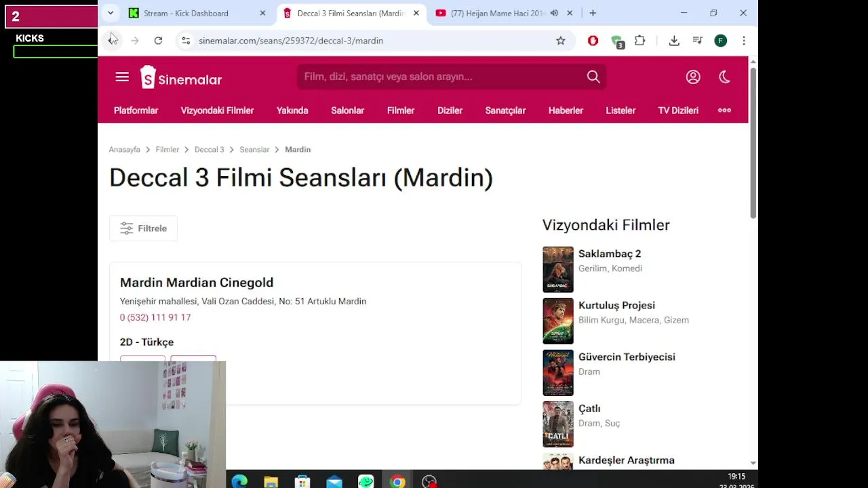Image resolution: width=868 pixels, height=488 pixels.
Task: Click the Anasayfa breadcrumb
Action: click(x=124, y=149)
